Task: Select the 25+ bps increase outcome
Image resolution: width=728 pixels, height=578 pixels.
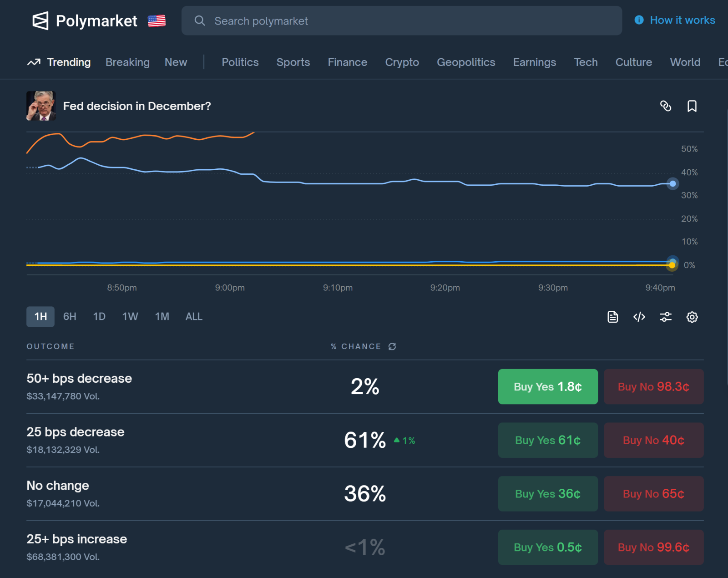Action: coord(77,539)
